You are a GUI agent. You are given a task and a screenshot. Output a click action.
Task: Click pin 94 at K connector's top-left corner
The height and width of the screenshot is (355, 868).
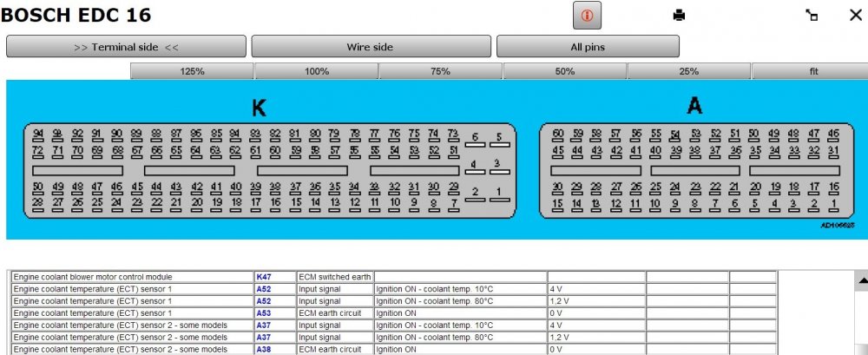tap(37, 135)
